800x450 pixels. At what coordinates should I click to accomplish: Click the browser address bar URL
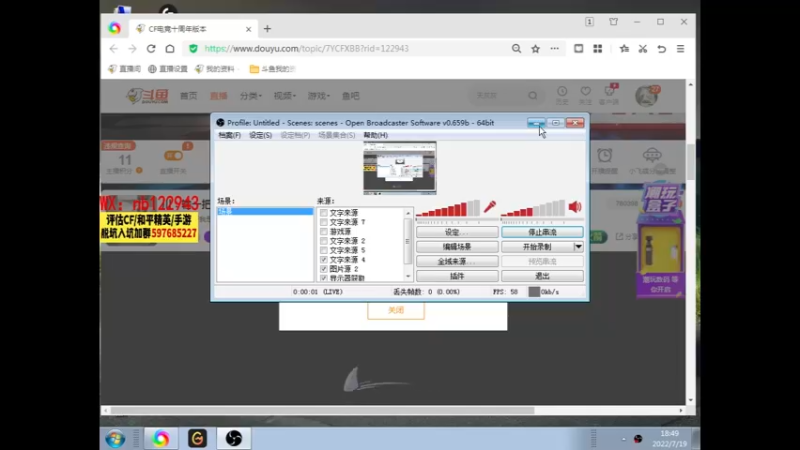[x=307, y=48]
